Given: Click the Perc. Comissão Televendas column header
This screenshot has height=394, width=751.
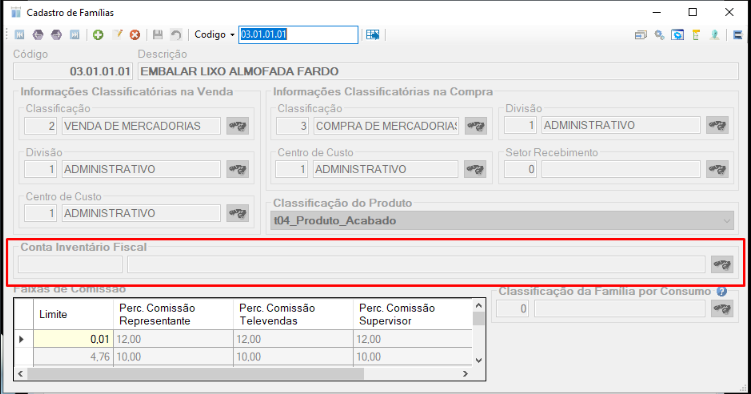Looking at the screenshot, I should coord(293,315).
